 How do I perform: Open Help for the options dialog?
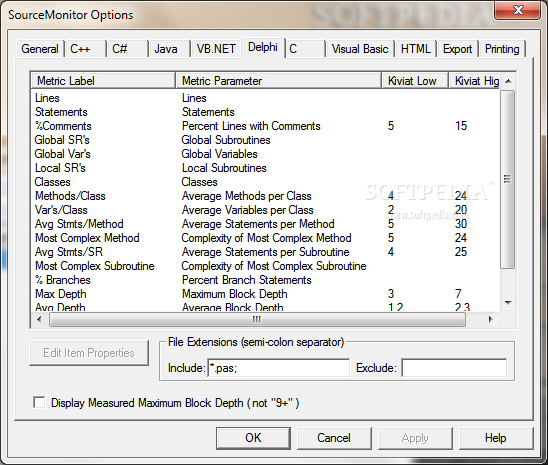tap(496, 438)
